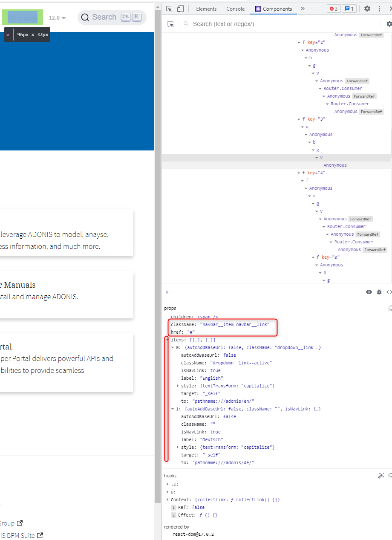Screen dimensions: 392x540
Task: Open React Components view settings gear
Action: pyautogui.click(x=389, y=24)
